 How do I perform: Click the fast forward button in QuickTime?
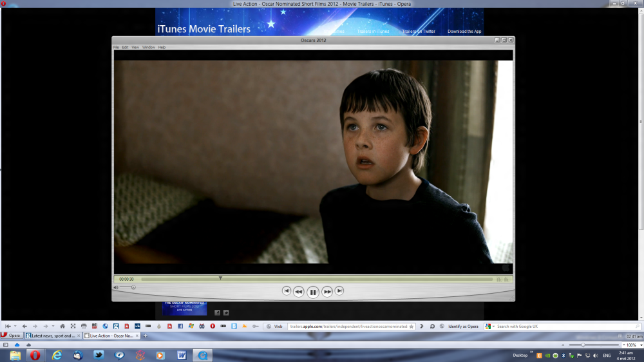(327, 292)
